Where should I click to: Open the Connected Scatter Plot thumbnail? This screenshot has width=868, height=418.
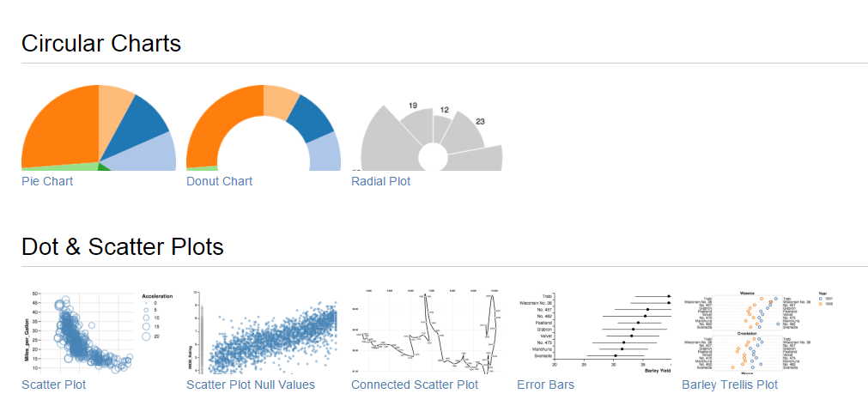(428, 330)
